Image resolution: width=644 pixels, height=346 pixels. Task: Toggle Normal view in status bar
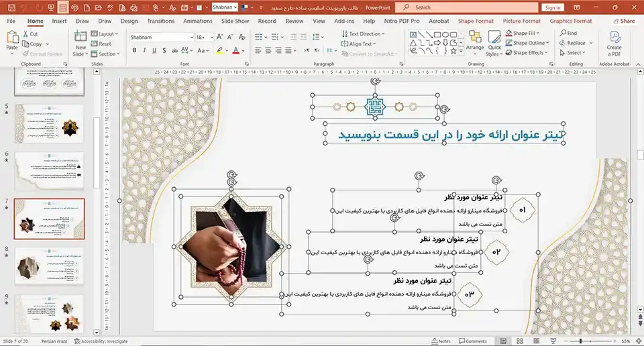(503, 341)
